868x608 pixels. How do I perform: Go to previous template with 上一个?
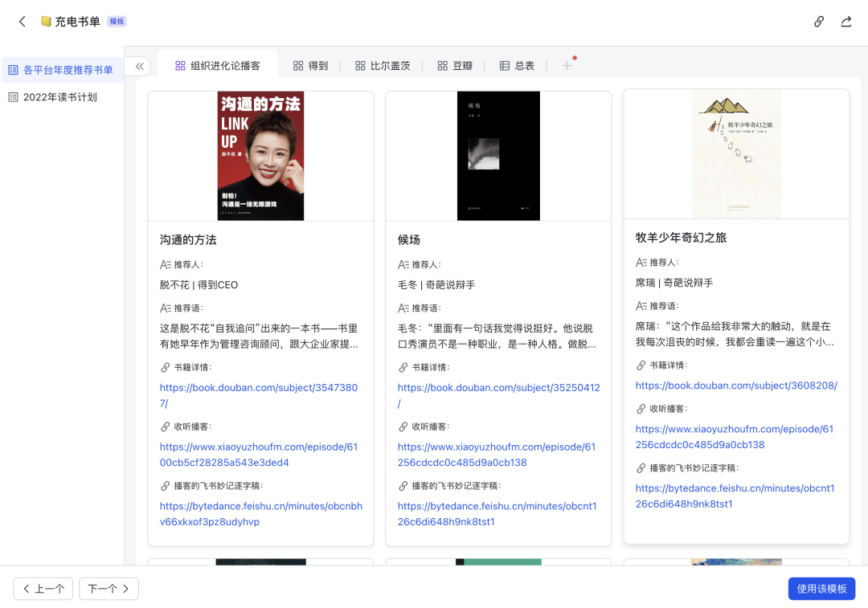coord(43,589)
